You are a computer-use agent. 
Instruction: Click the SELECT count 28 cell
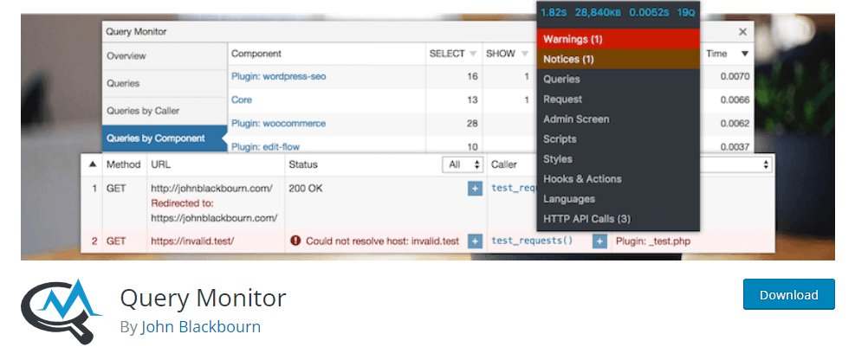point(471,124)
